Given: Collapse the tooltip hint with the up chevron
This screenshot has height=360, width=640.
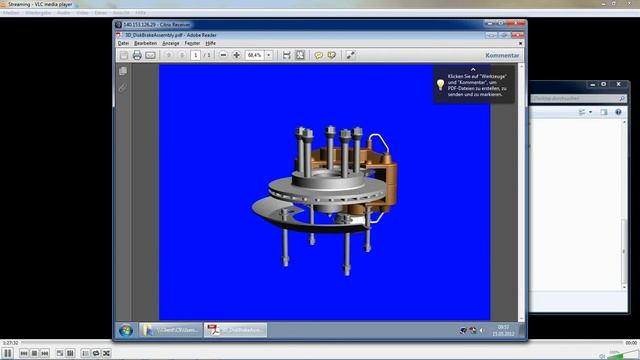Looking at the screenshot, I should click(473, 69).
